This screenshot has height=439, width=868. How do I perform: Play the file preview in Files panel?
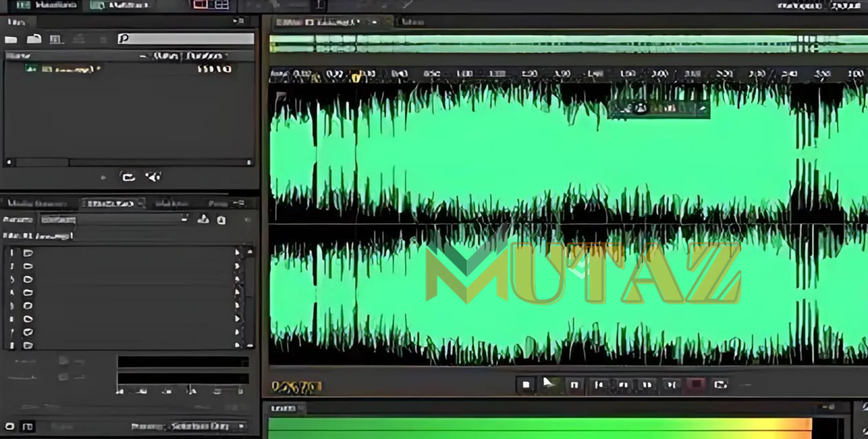coord(103,177)
